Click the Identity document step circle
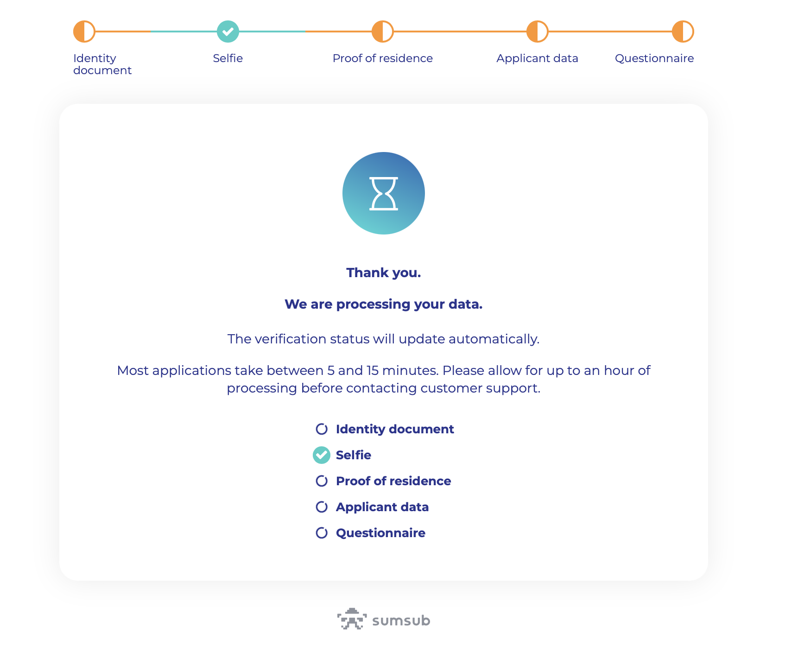 [84, 32]
